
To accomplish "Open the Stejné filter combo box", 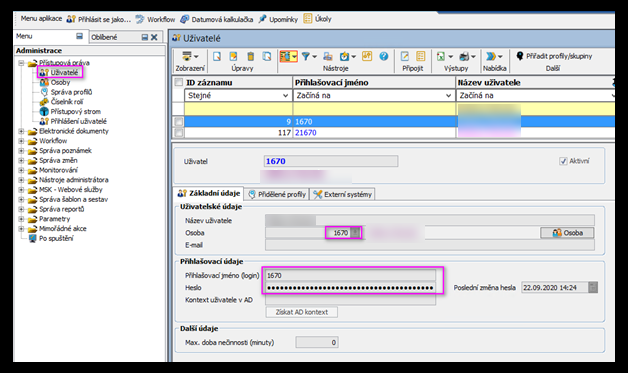I will click(238, 95).
